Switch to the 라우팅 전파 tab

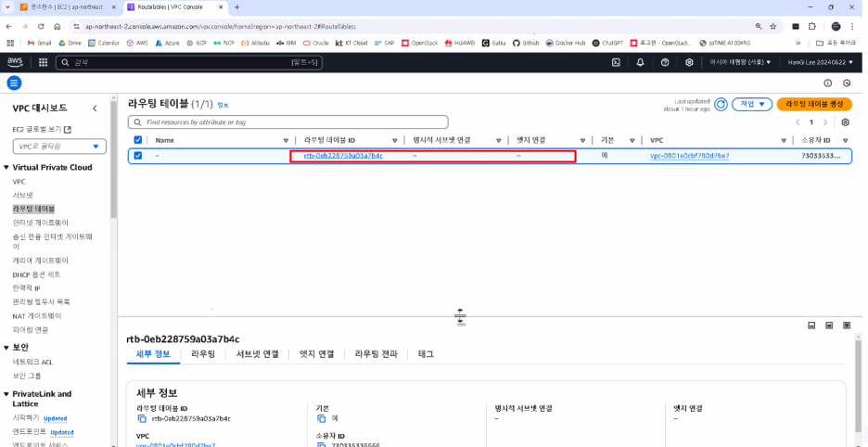point(377,354)
